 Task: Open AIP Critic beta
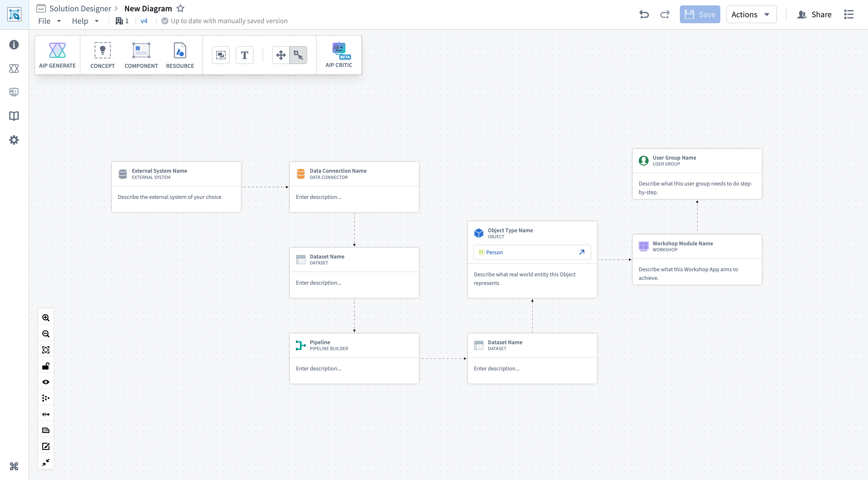pos(339,55)
